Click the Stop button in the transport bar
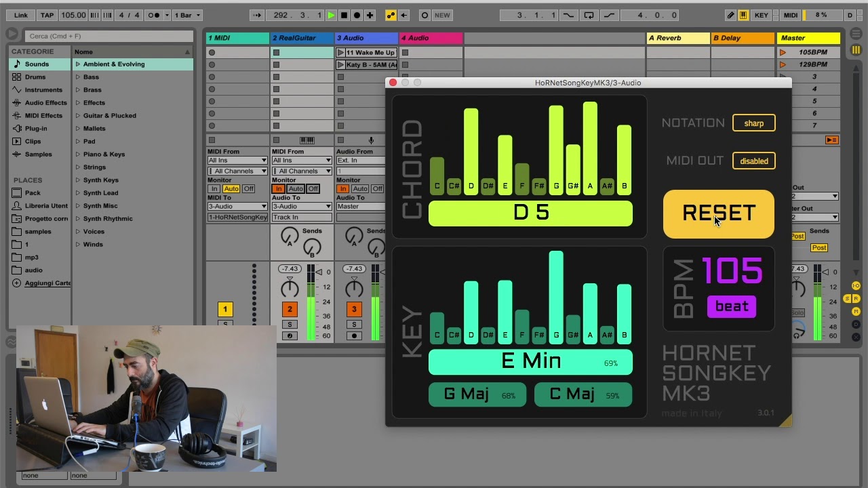868x488 pixels. (x=344, y=15)
